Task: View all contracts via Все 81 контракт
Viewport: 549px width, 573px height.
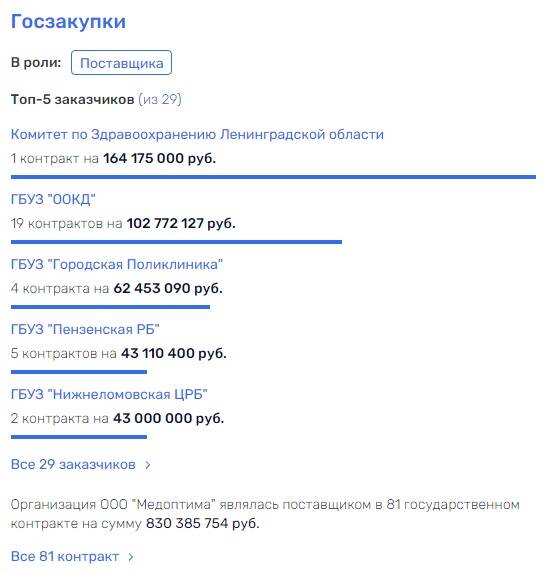Action: pos(65,557)
